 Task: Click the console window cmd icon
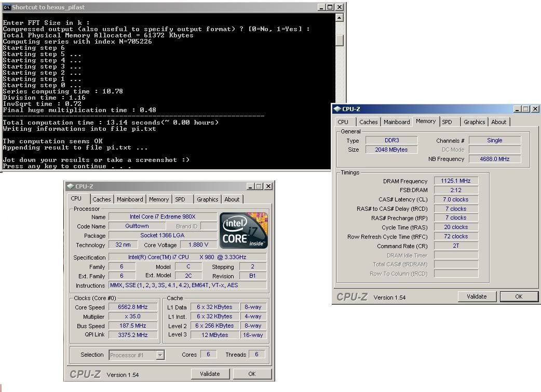(x=7, y=7)
